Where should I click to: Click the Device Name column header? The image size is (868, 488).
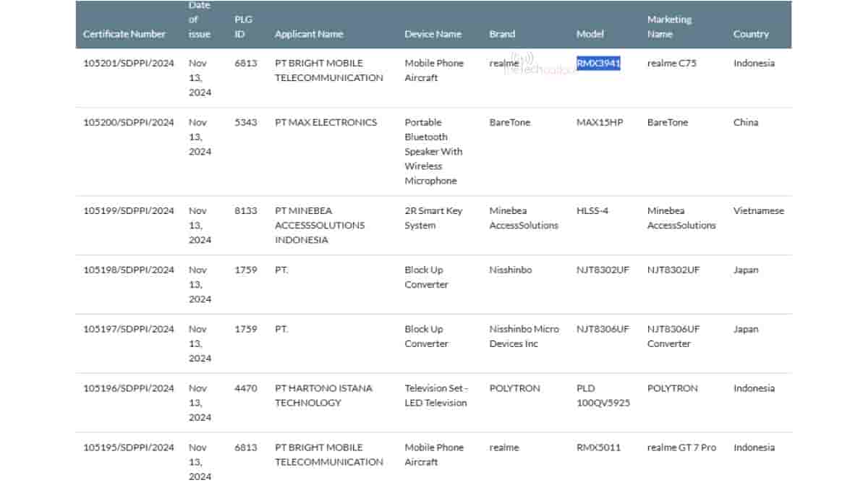point(433,34)
